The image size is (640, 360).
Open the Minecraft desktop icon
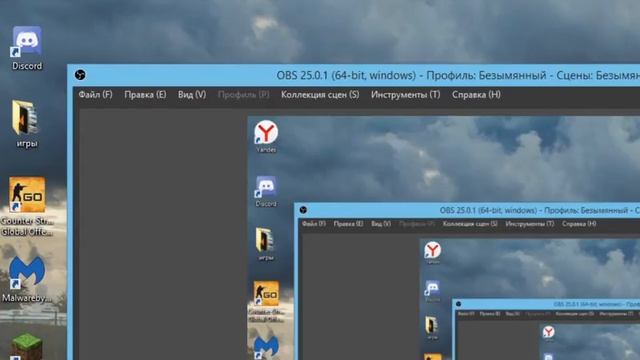[26, 347]
